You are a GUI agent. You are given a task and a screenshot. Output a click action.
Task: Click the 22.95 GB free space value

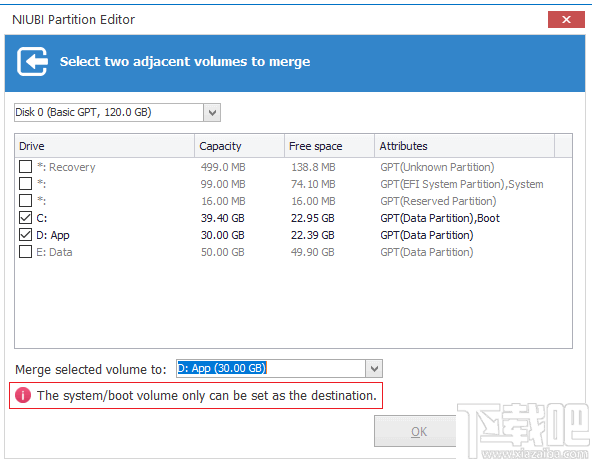click(313, 218)
